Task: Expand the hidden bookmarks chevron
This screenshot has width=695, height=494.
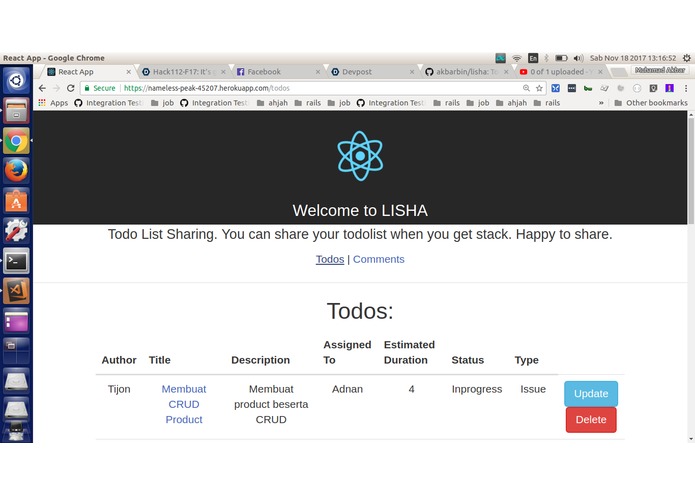Action: click(601, 103)
